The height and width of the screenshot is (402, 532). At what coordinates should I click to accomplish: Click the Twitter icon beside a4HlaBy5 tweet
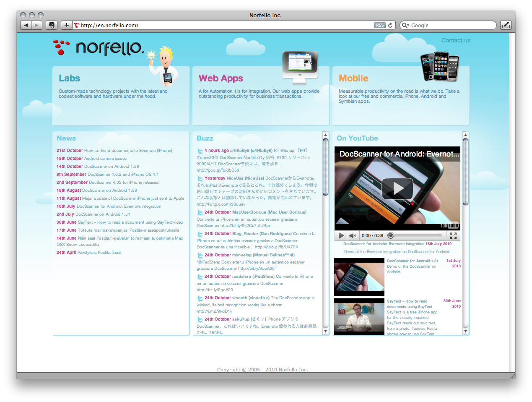[200, 151]
